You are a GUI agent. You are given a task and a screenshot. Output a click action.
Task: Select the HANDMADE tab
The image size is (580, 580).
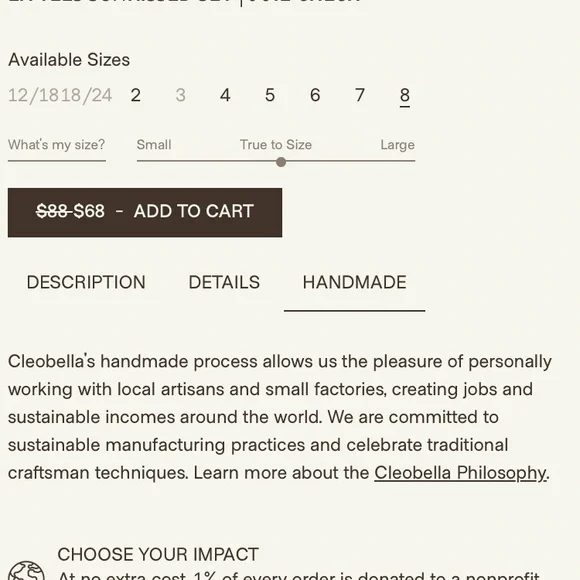[354, 283]
